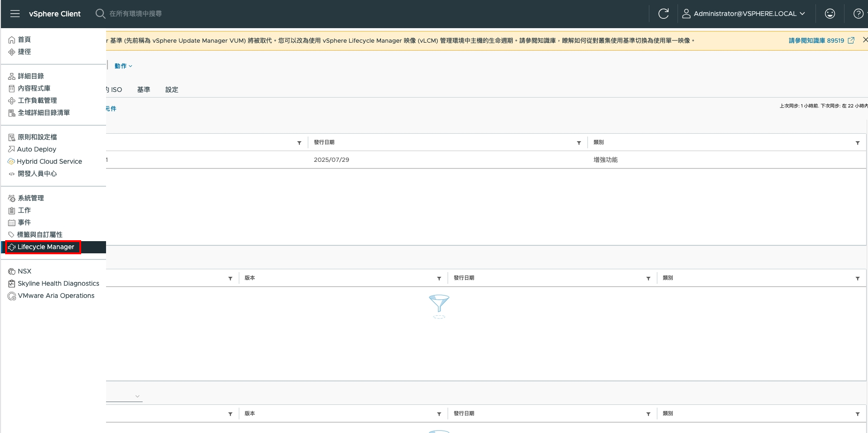This screenshot has width=868, height=433.
Task: Switch to the 設定 tab
Action: 172,90
